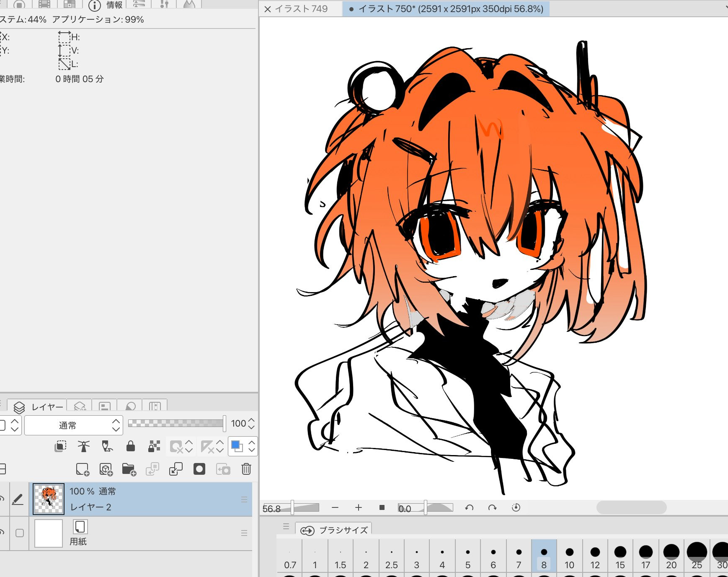
Task: Click the create layer mask icon
Action: [x=199, y=469]
